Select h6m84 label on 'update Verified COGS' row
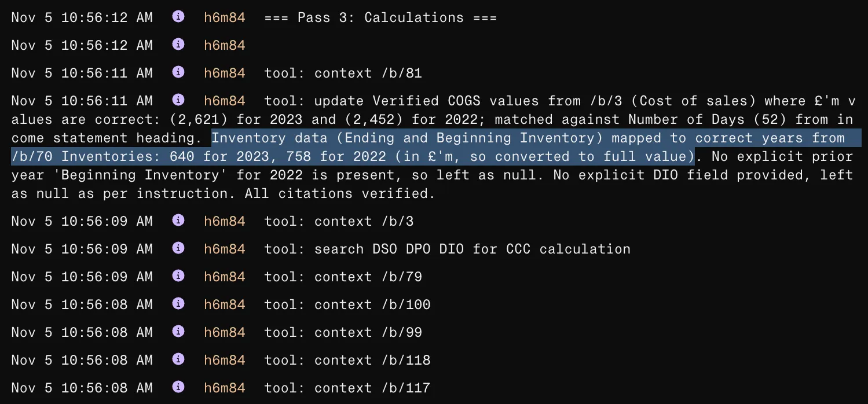Viewport: 868px width, 404px height. pos(224,101)
